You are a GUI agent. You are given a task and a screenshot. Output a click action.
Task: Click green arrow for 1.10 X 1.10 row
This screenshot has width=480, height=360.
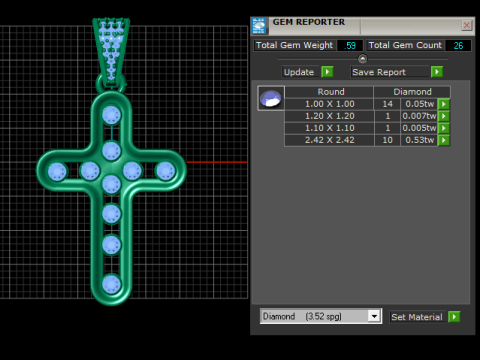444,128
